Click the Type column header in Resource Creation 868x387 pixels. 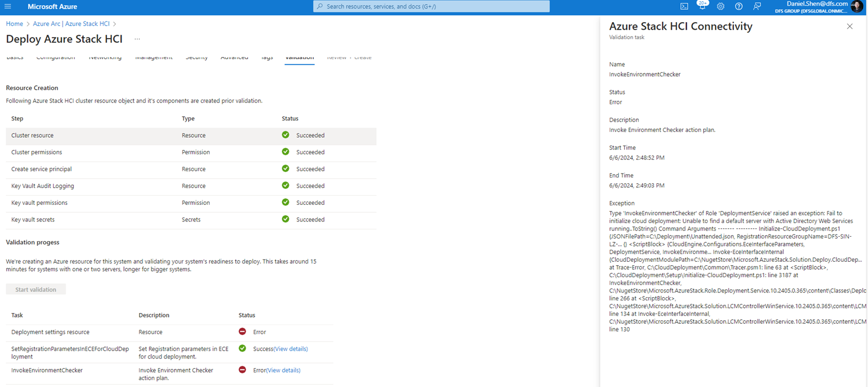click(x=188, y=118)
